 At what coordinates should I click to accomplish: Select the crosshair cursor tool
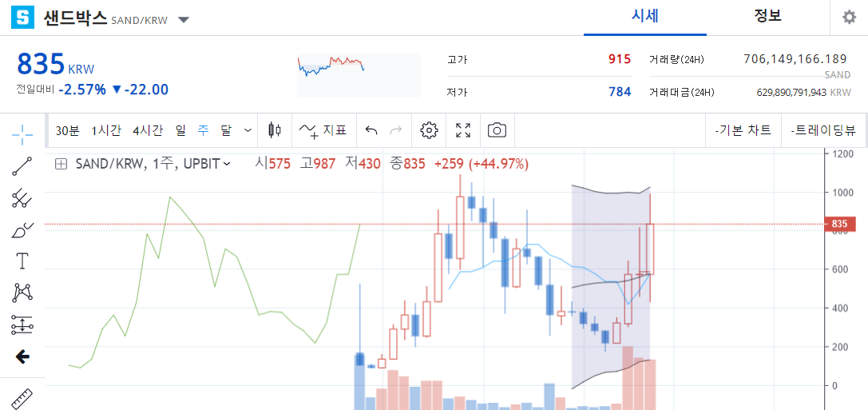(22, 133)
